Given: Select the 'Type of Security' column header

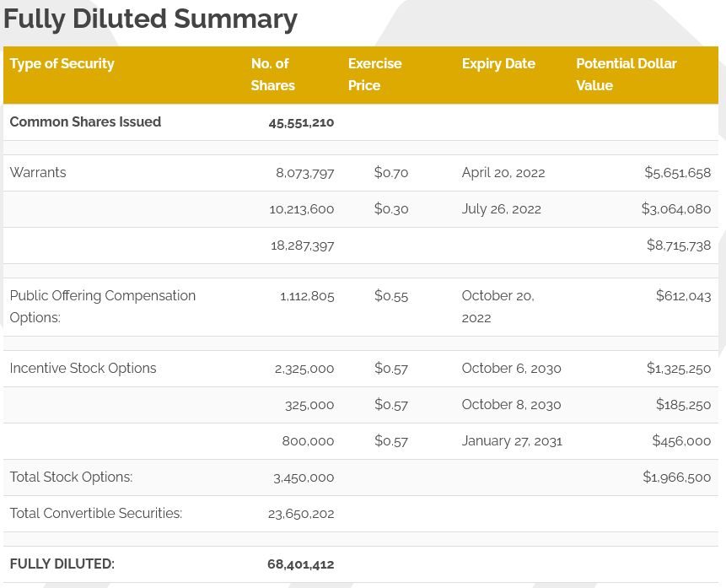Looking at the screenshot, I should pos(62,64).
